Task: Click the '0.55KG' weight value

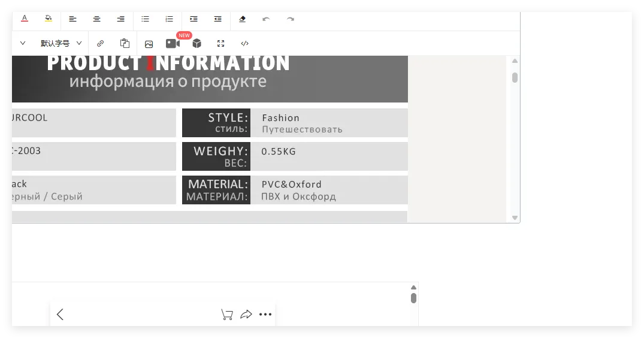Action: 279,152
